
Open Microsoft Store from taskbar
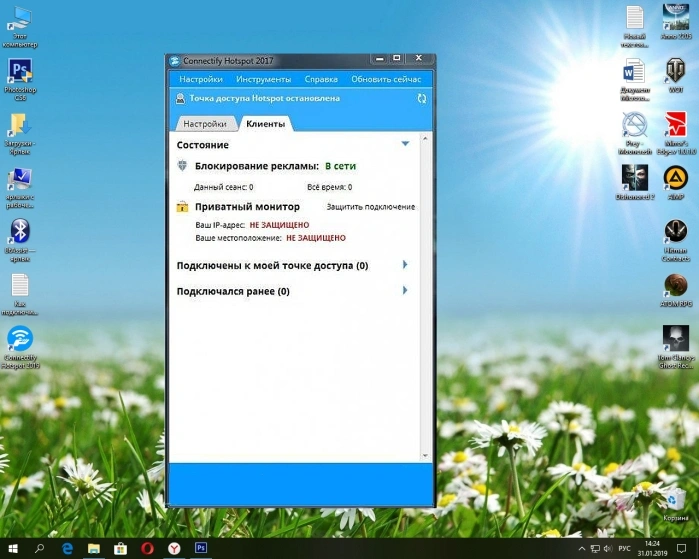coord(120,548)
